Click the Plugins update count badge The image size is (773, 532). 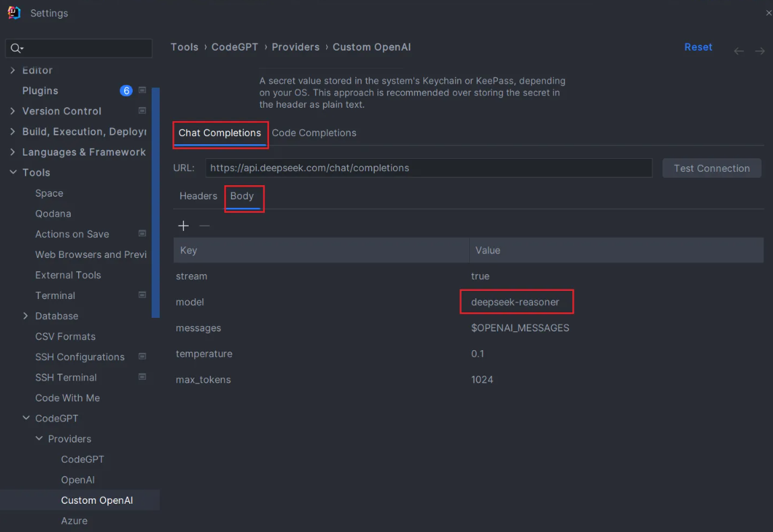126,91
